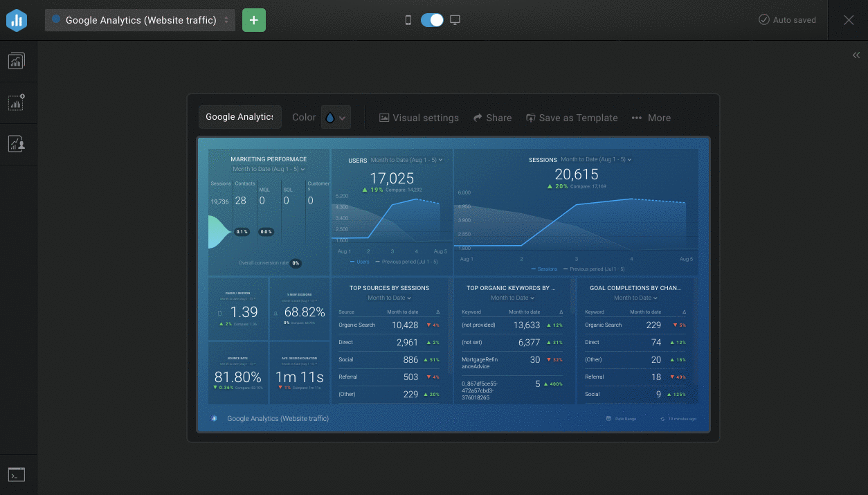The width and height of the screenshot is (868, 495).
Task: Click Save as Template
Action: click(x=572, y=118)
